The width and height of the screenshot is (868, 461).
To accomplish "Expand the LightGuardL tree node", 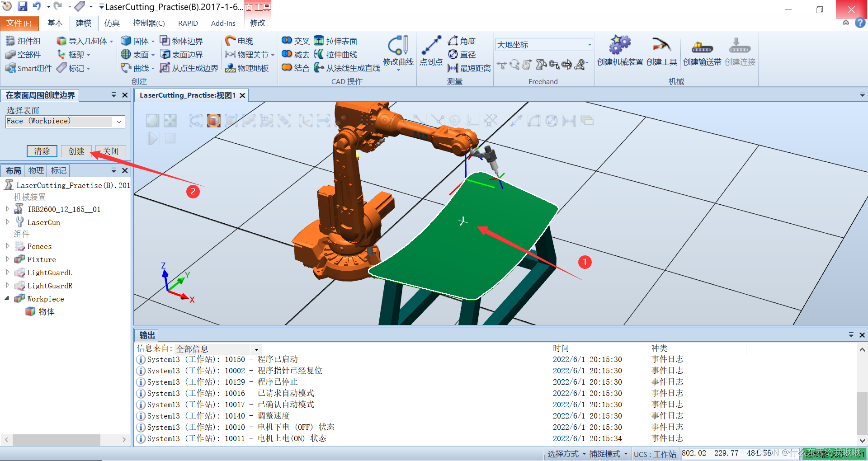I will (x=7, y=272).
